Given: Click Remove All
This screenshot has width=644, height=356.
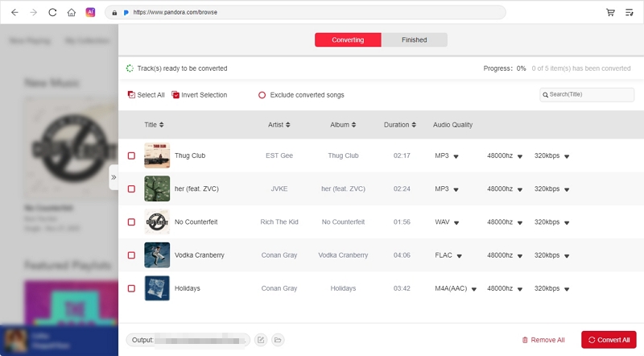Looking at the screenshot, I should (543, 340).
